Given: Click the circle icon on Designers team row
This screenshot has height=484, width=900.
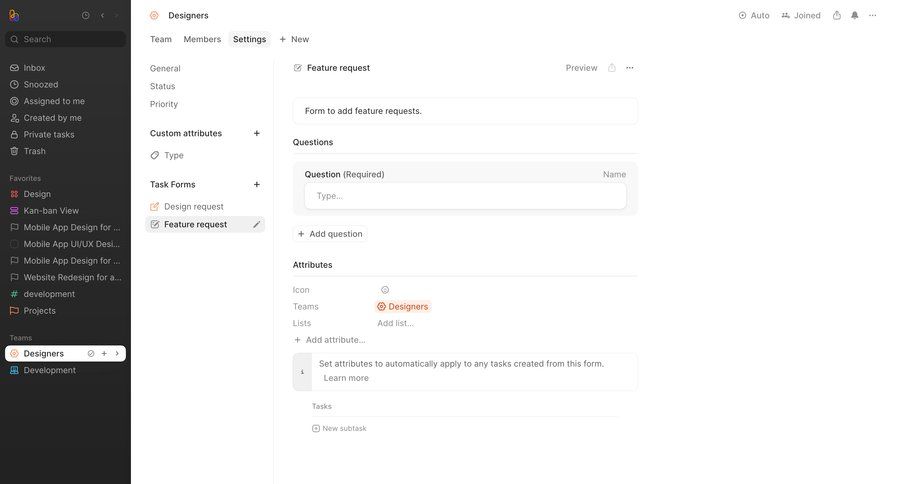Looking at the screenshot, I should 91,354.
